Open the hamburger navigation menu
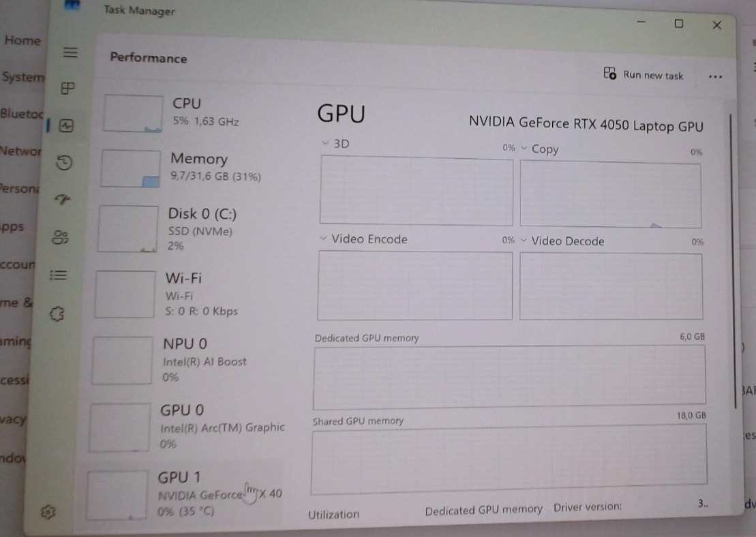The height and width of the screenshot is (537, 756). click(70, 52)
